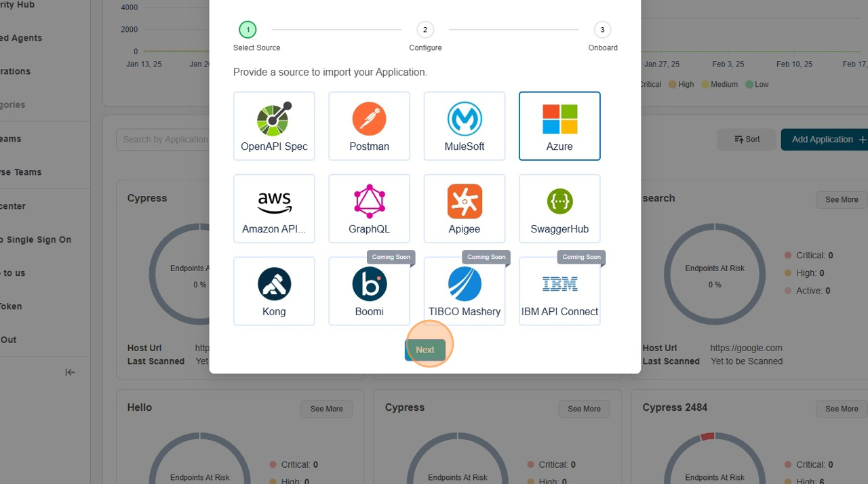Select the SwaggerHub source tile
Image resolution: width=868 pixels, height=484 pixels.
[559, 209]
